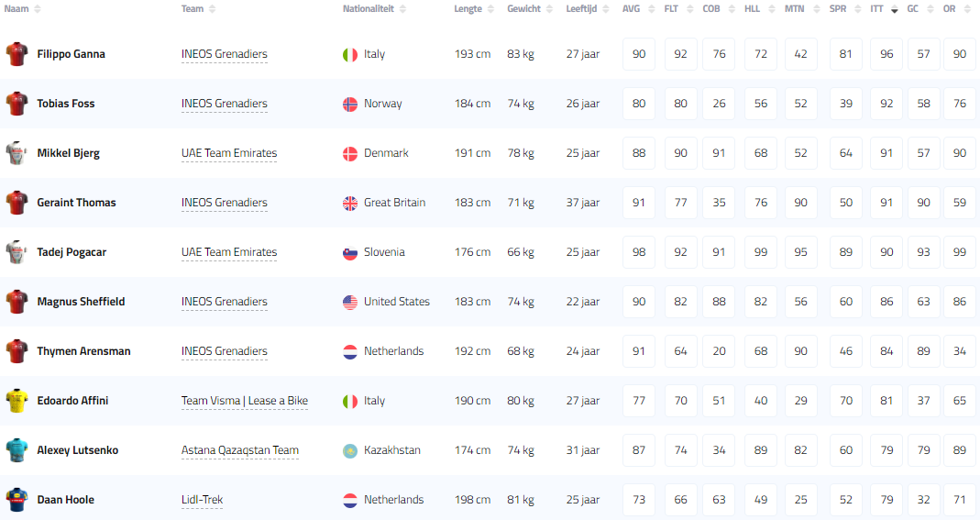Click the United States flag icon
Screen dimensions: 980x520
coord(349,302)
